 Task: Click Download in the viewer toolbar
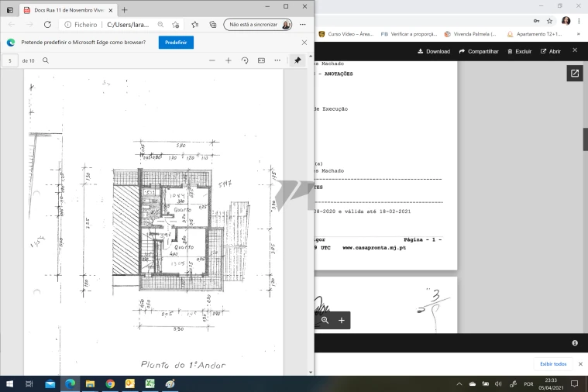[433, 51]
